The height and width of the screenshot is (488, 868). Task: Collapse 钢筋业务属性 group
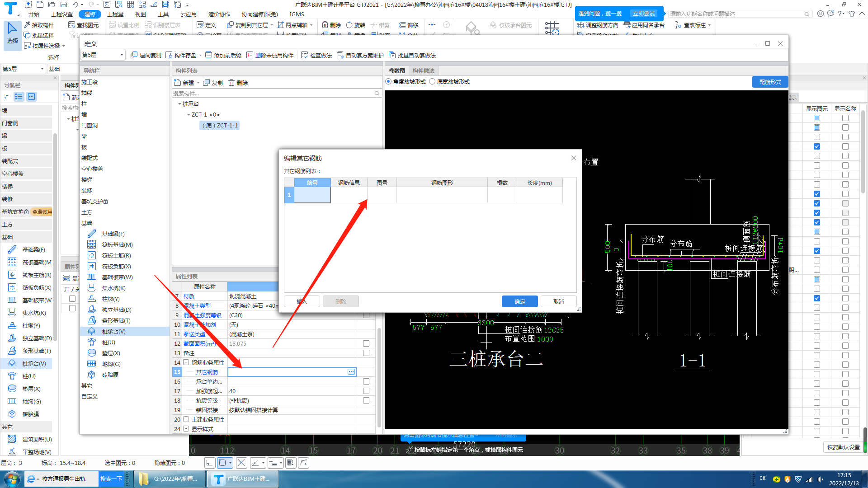[x=186, y=362]
